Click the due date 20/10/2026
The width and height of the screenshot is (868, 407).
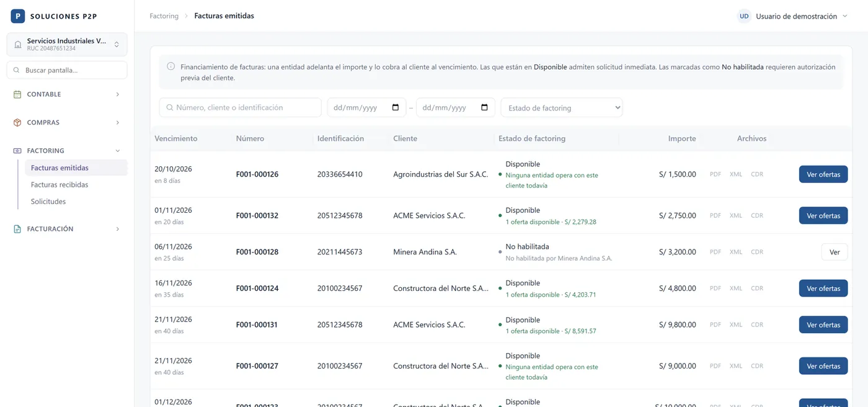click(x=173, y=169)
